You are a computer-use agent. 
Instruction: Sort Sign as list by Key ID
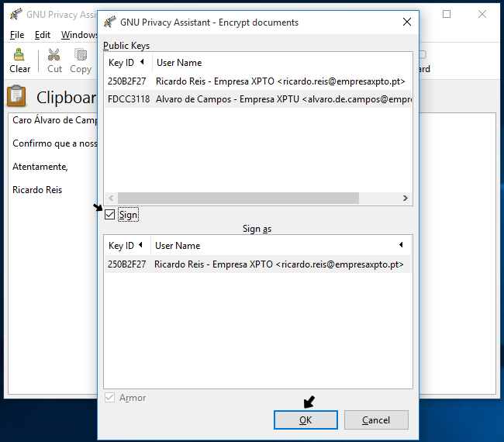127,245
